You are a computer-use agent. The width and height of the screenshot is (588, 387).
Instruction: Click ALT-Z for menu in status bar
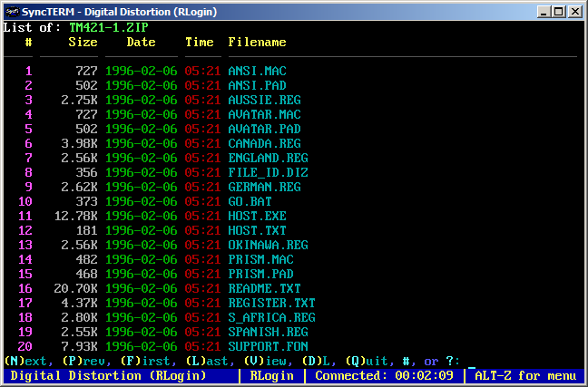[529, 375]
